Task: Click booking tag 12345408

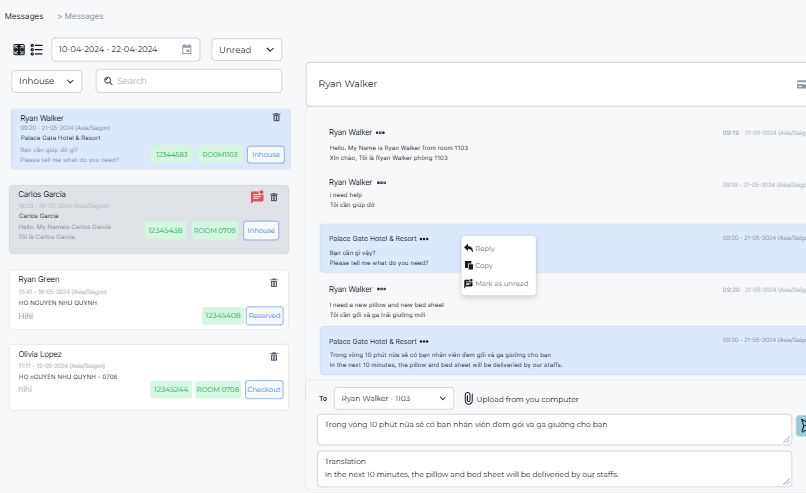Action: pos(223,316)
